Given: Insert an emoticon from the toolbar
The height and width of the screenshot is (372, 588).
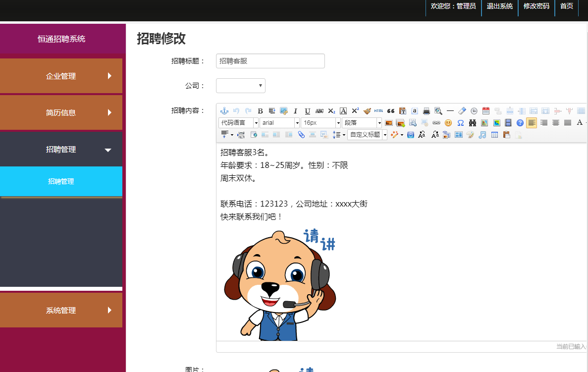Looking at the screenshot, I should click(447, 123).
